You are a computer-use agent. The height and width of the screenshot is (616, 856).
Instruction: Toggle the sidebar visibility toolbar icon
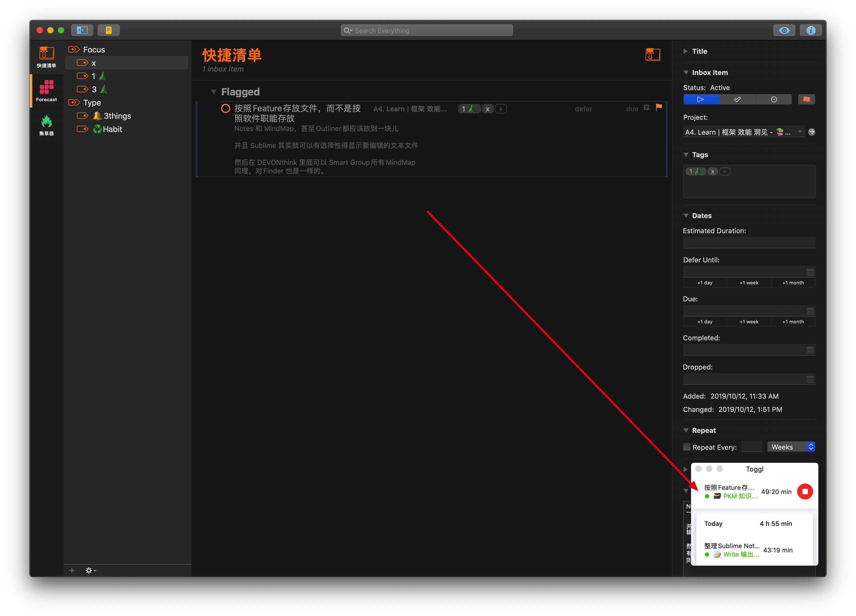(x=82, y=30)
